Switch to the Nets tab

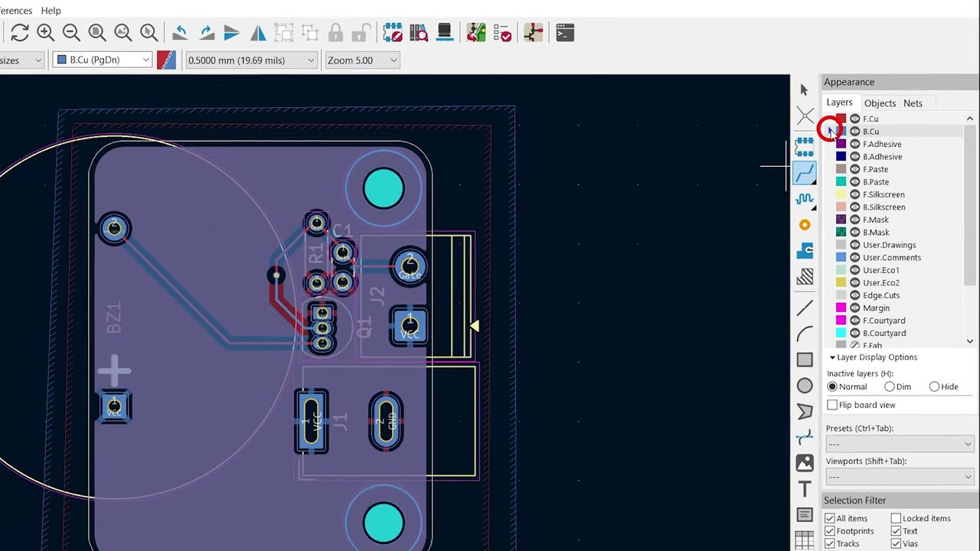coord(913,103)
